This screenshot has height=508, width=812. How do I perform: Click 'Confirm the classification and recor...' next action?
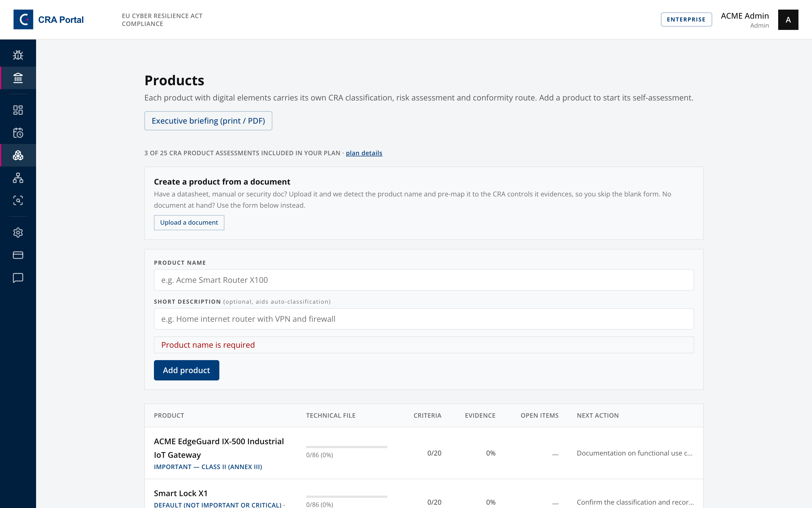(x=635, y=502)
